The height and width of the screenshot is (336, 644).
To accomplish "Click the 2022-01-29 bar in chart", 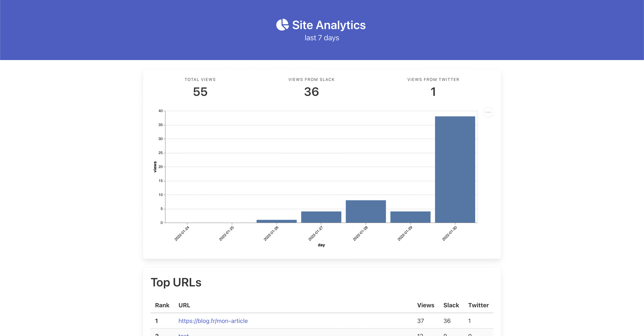I will (410, 217).
